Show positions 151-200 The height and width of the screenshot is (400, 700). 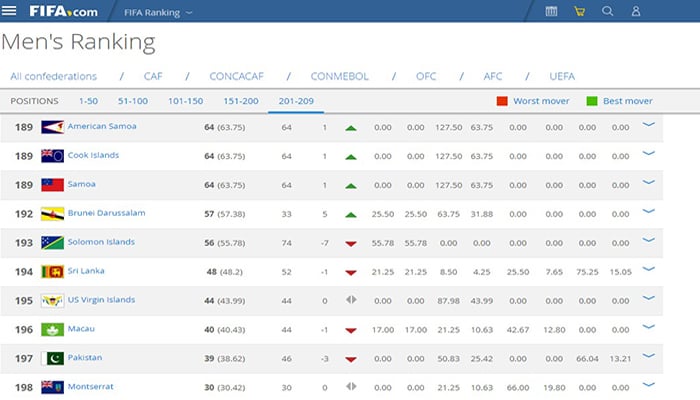click(241, 101)
